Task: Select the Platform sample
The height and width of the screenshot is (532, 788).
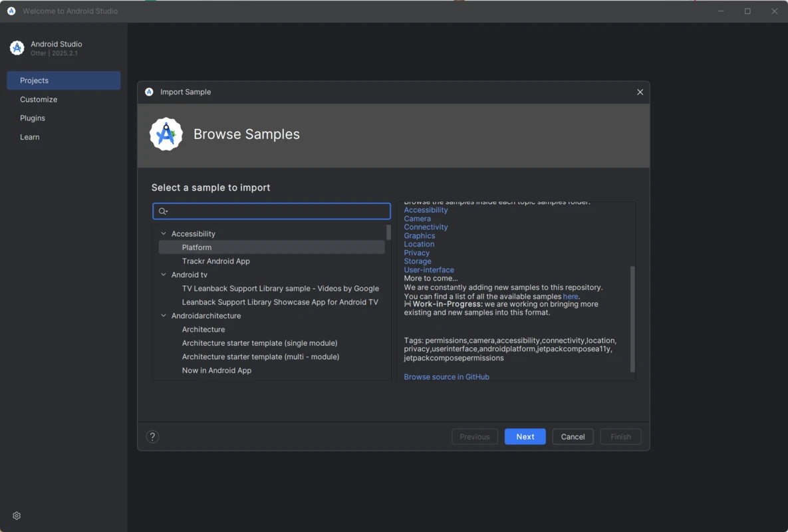Action: click(x=271, y=247)
